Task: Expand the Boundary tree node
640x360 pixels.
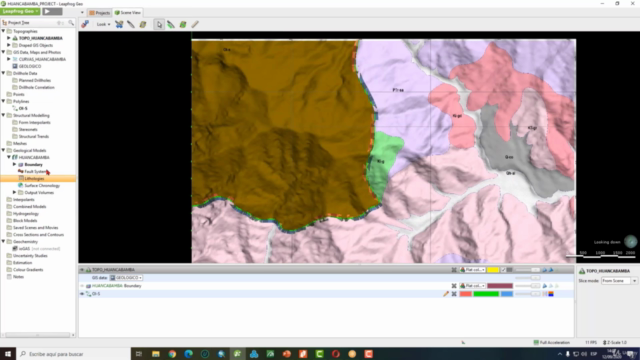Action: click(14, 164)
